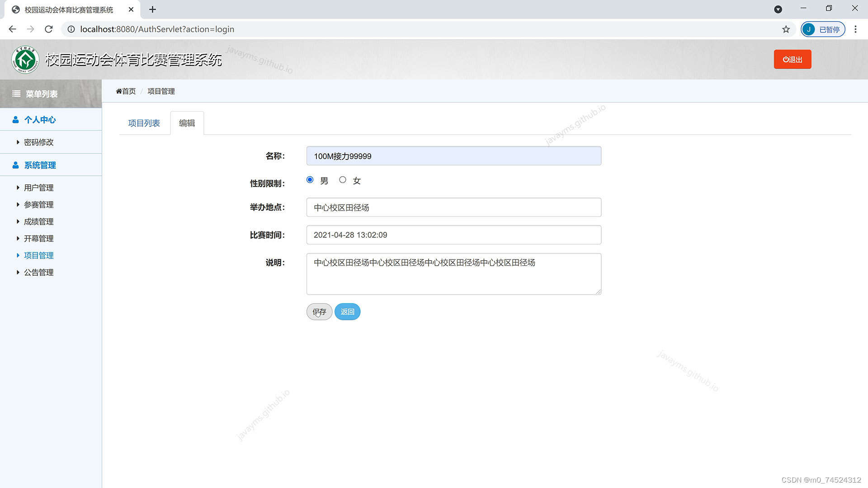This screenshot has width=868, height=488.
Task: Reload the page with refresh icon
Action: click(49, 29)
